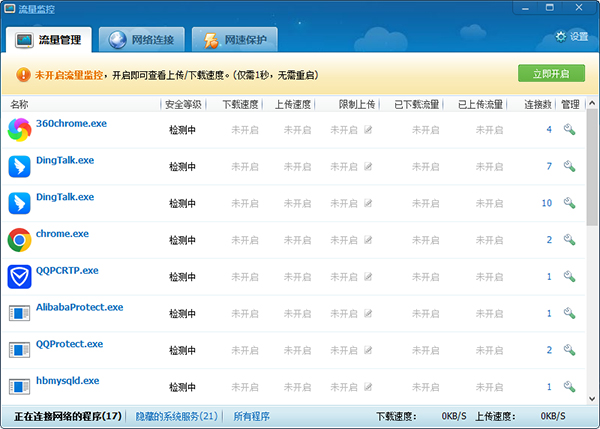
Task: Click the scrollbar down arrow
Action: pyautogui.click(x=592, y=399)
